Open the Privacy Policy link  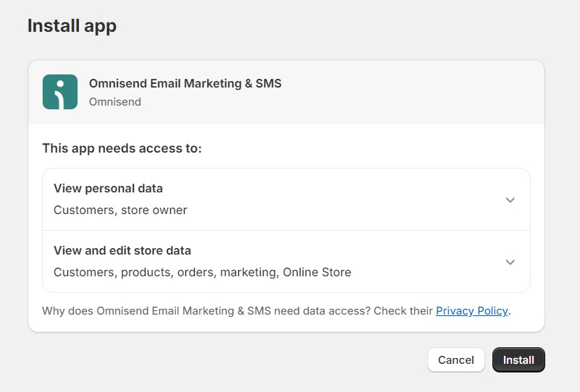coord(471,311)
